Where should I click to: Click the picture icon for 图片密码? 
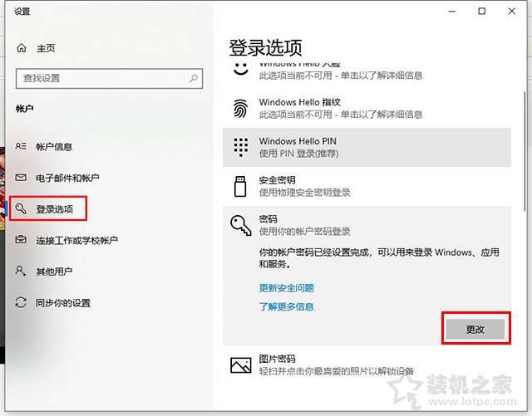241,365
